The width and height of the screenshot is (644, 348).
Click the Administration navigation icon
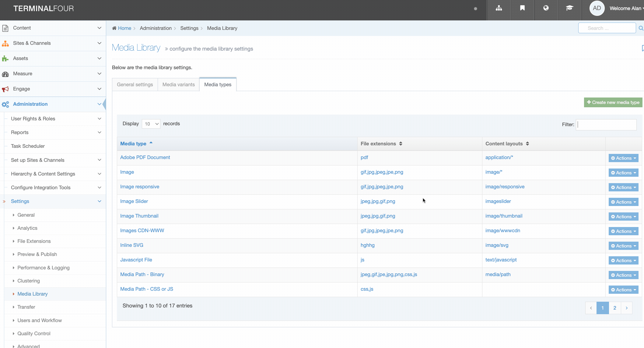click(x=6, y=104)
